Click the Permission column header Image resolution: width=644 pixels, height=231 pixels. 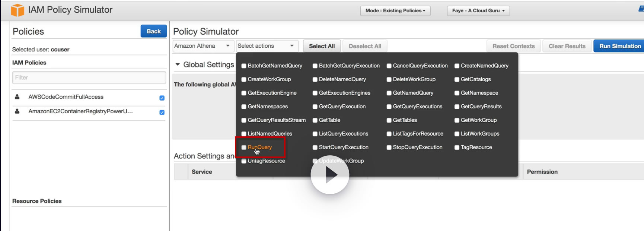tap(542, 172)
